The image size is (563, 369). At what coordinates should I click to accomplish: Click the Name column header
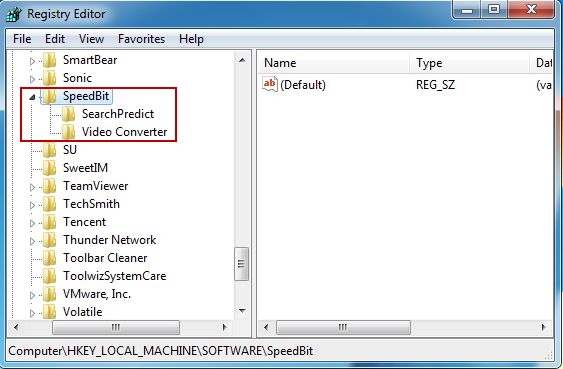334,63
